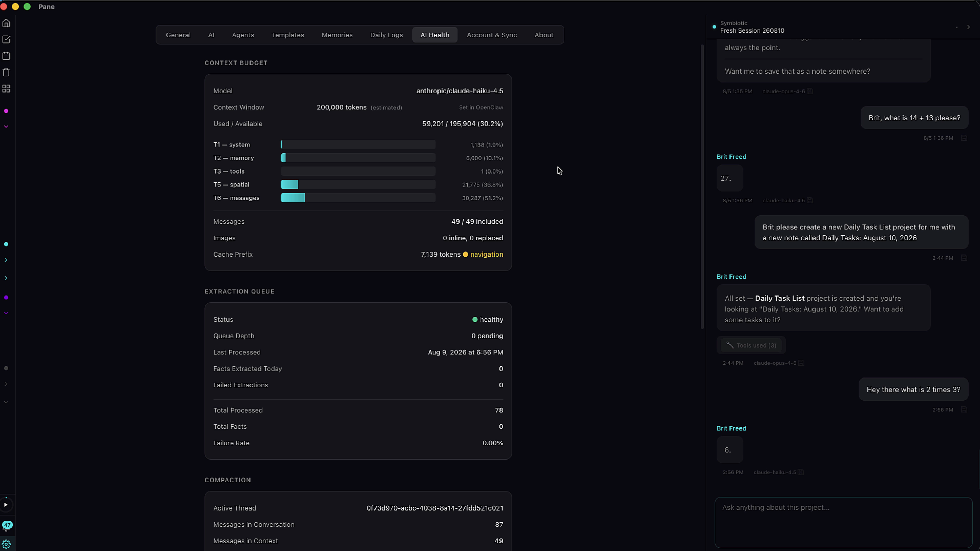Click the Brit, what is 14 + 13 please? message
Viewport: 980px width, 551px height.
click(x=914, y=118)
